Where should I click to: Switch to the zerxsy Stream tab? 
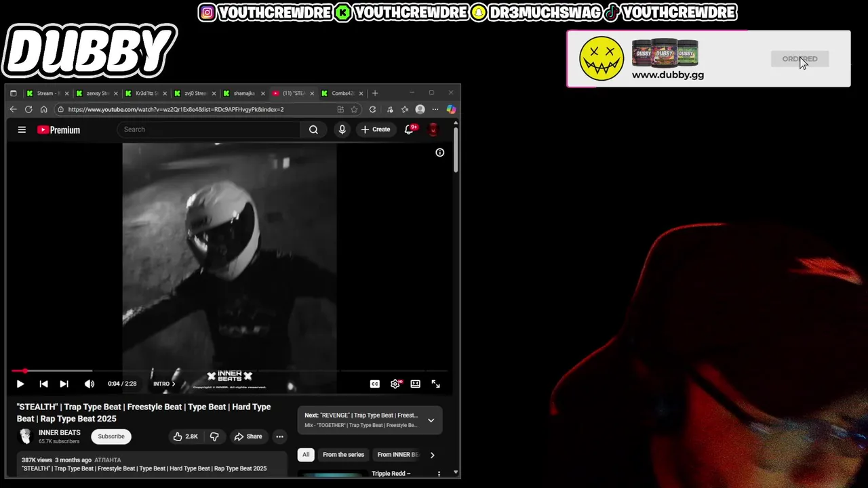[96, 94]
